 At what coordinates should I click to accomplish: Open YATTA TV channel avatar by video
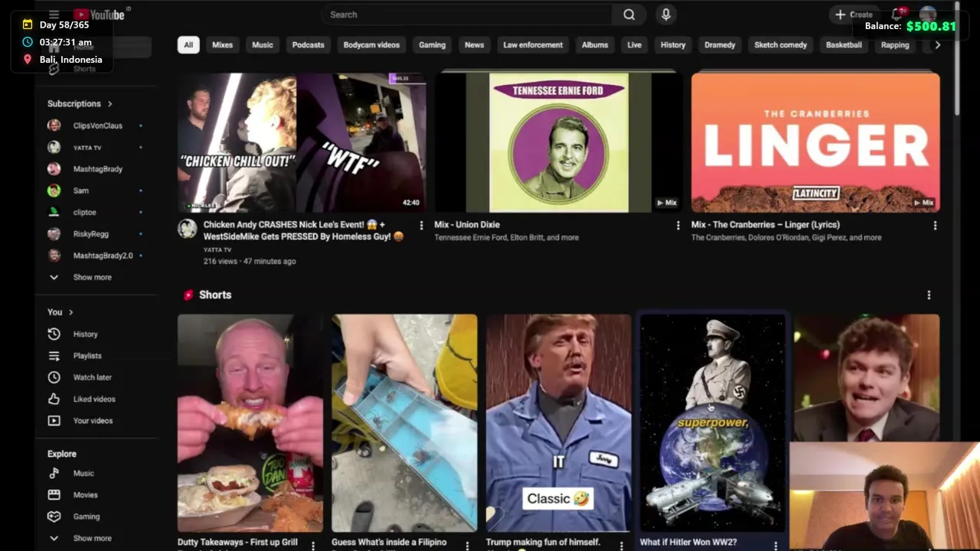188,228
